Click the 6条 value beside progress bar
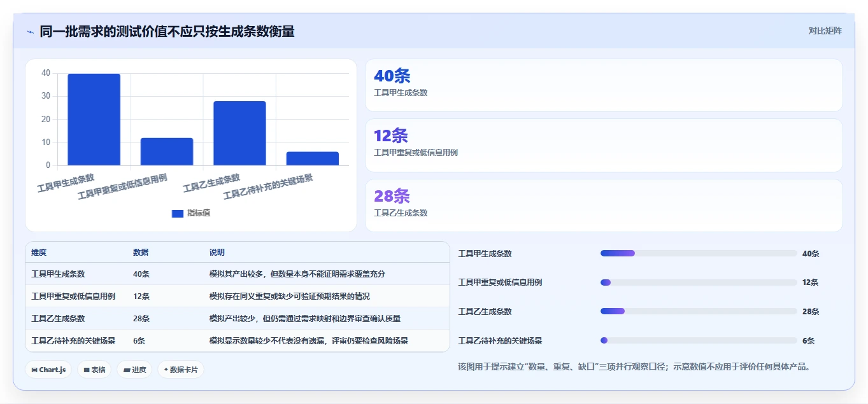The width and height of the screenshot is (868, 404). click(x=808, y=340)
